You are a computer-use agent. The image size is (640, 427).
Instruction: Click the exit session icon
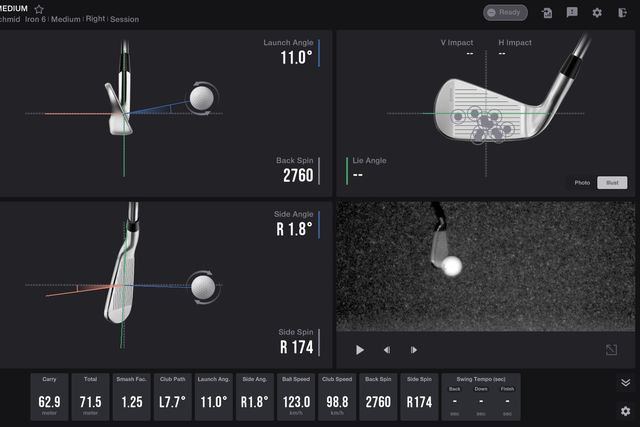623,13
